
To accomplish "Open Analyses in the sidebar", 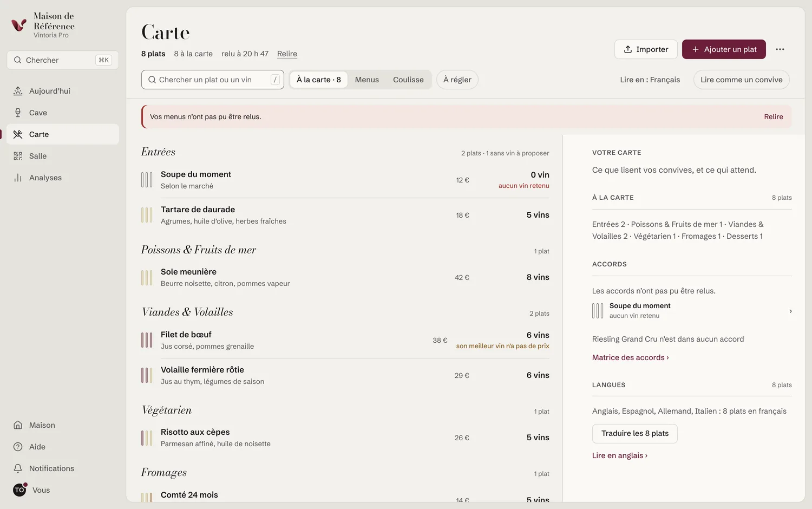I will pyautogui.click(x=63, y=178).
